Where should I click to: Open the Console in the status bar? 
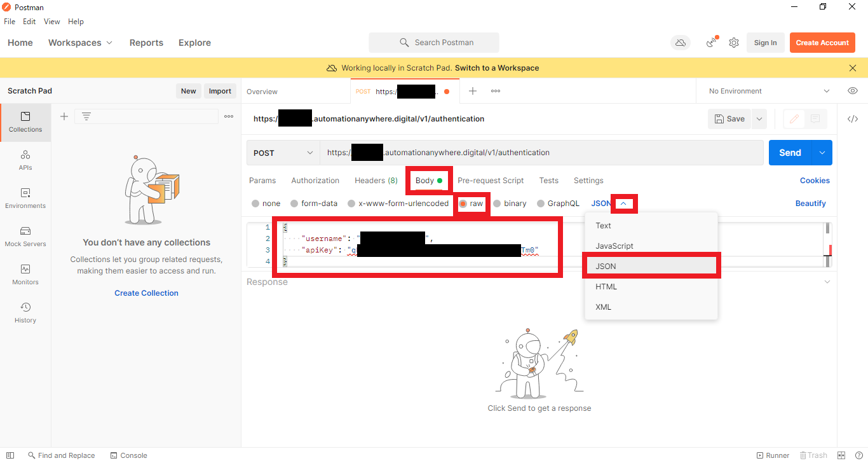[x=128, y=455]
